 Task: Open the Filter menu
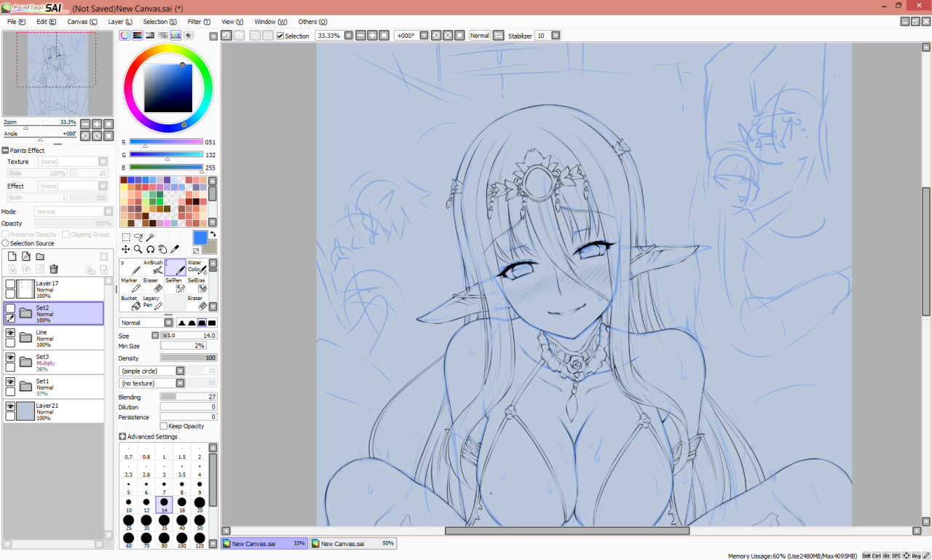(199, 22)
